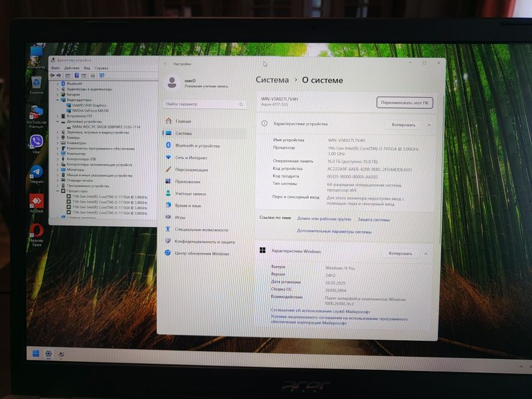Open Условия лицензионного соглашения на использование программного обеспечения link

click(x=339, y=320)
